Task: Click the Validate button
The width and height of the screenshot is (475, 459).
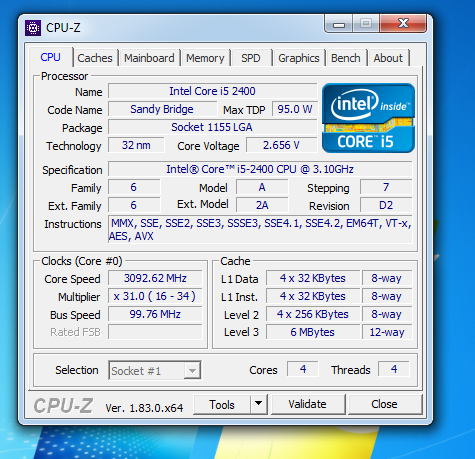Action: pos(307,404)
